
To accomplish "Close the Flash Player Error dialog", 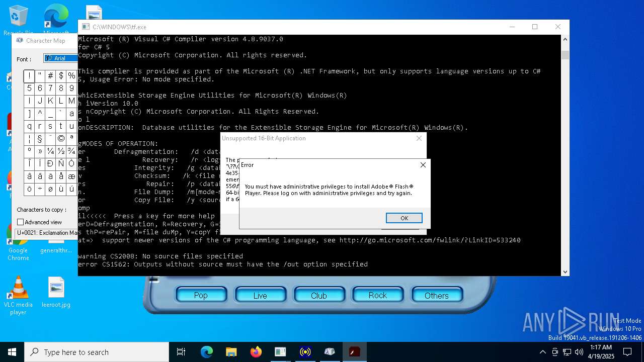I will point(423,165).
